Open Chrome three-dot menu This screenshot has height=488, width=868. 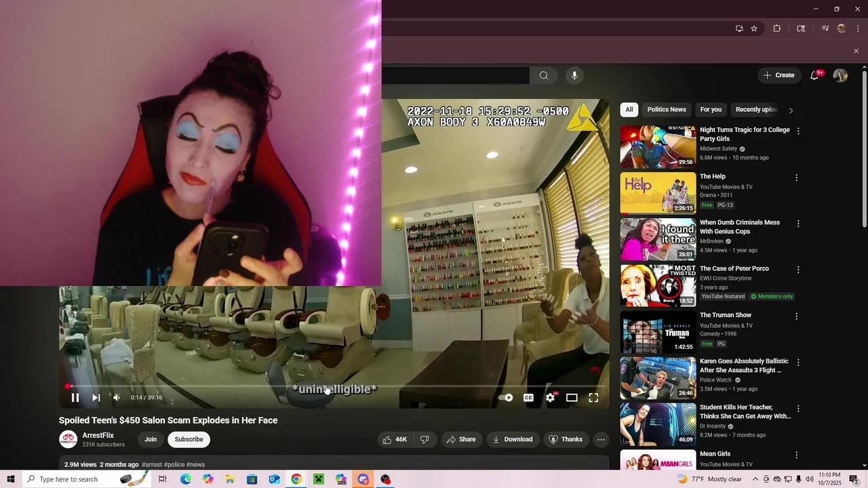coord(858,28)
